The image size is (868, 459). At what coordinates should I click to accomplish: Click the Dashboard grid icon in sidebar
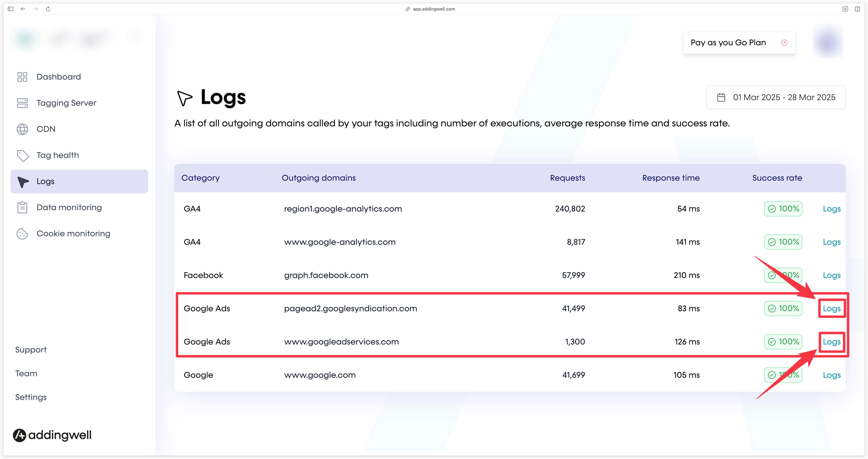pyautogui.click(x=22, y=77)
